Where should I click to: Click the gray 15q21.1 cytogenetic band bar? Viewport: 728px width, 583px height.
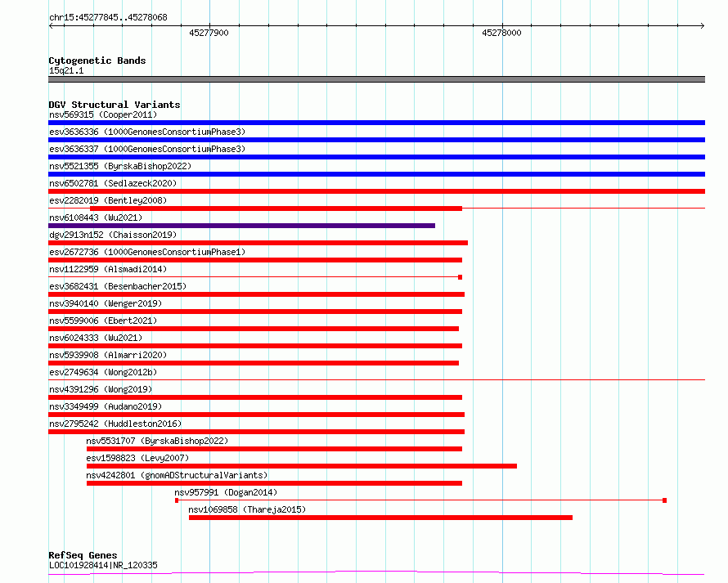pos(376,79)
